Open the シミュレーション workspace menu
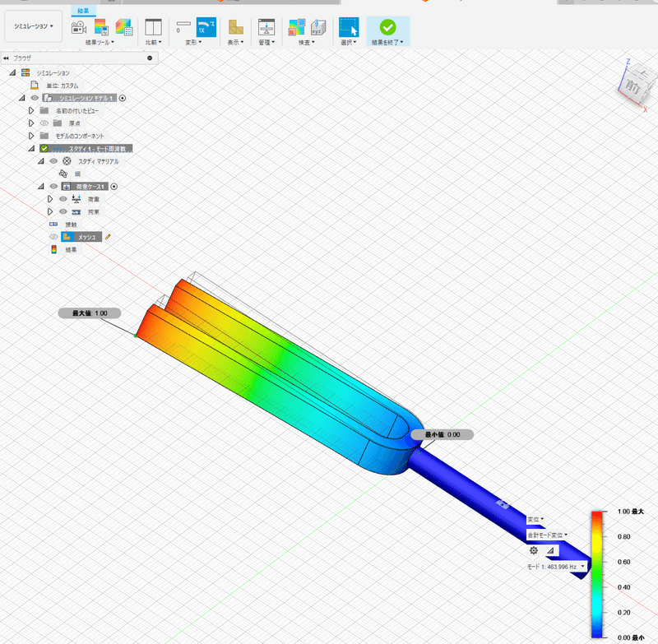 click(31, 25)
